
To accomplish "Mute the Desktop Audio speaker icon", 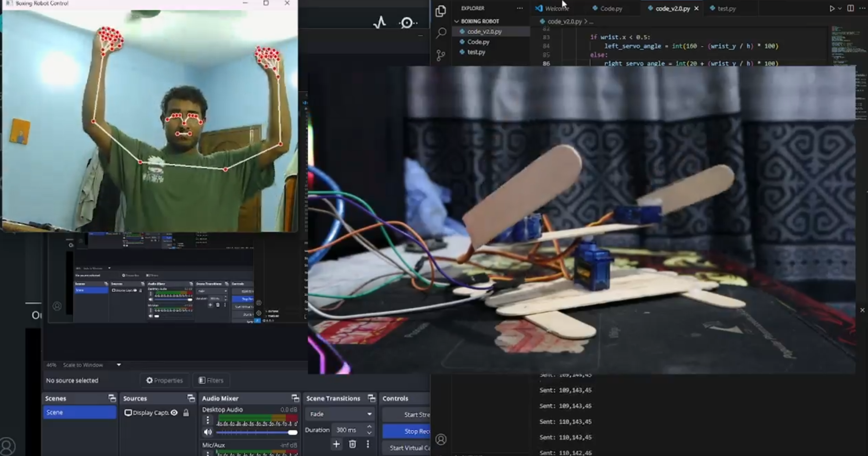I will point(208,432).
